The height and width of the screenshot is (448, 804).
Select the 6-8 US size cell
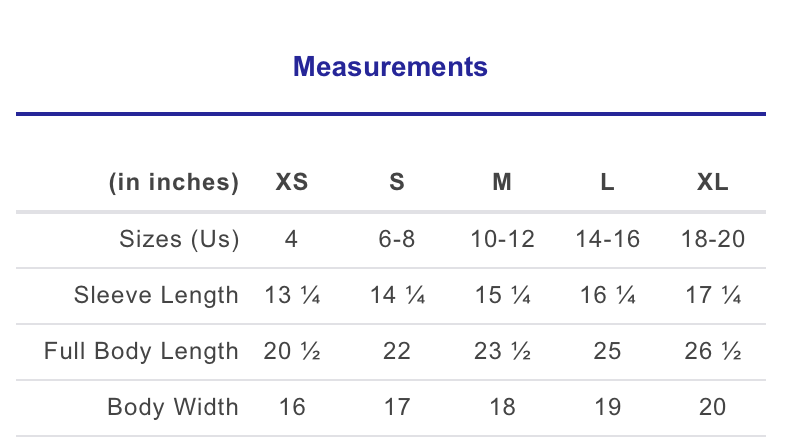pos(397,239)
